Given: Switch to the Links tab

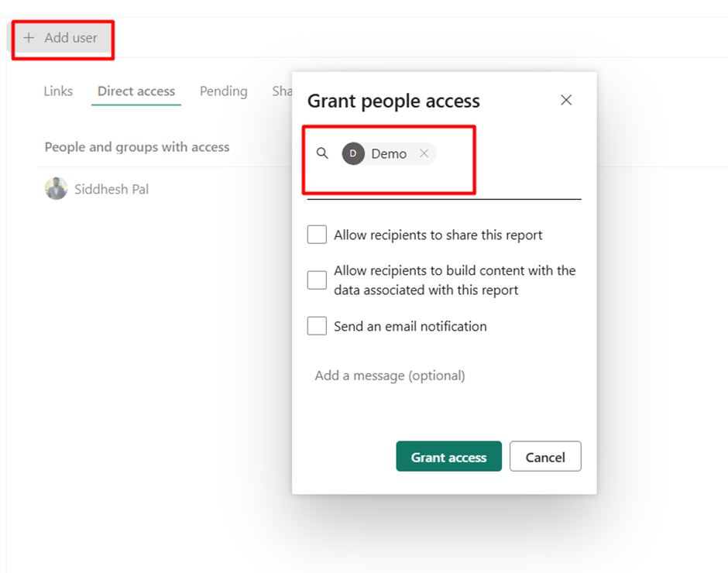Looking at the screenshot, I should tap(58, 91).
